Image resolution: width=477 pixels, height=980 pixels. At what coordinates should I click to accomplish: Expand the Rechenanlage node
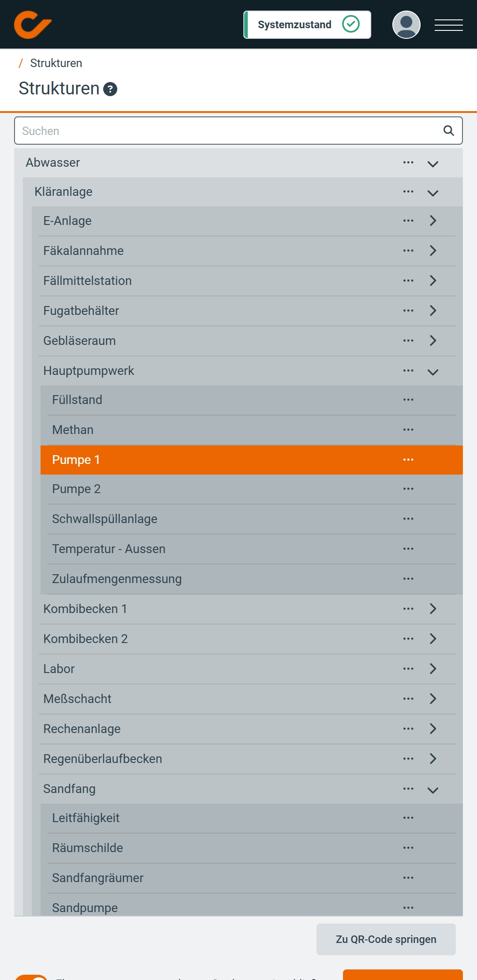(433, 729)
